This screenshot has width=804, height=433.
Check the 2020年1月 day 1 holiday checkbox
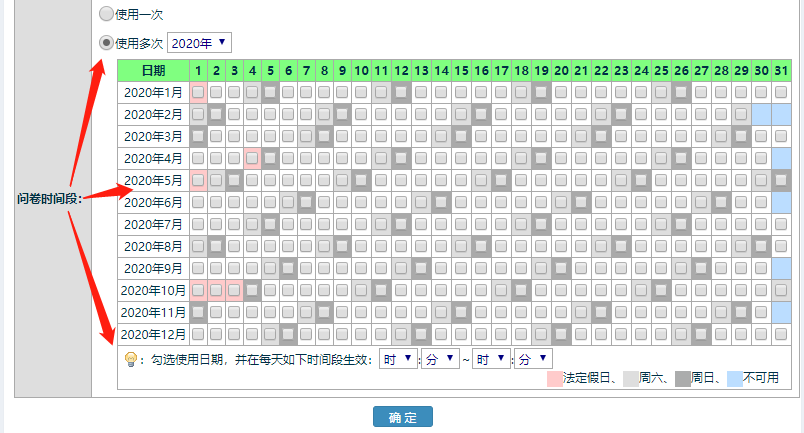click(199, 92)
